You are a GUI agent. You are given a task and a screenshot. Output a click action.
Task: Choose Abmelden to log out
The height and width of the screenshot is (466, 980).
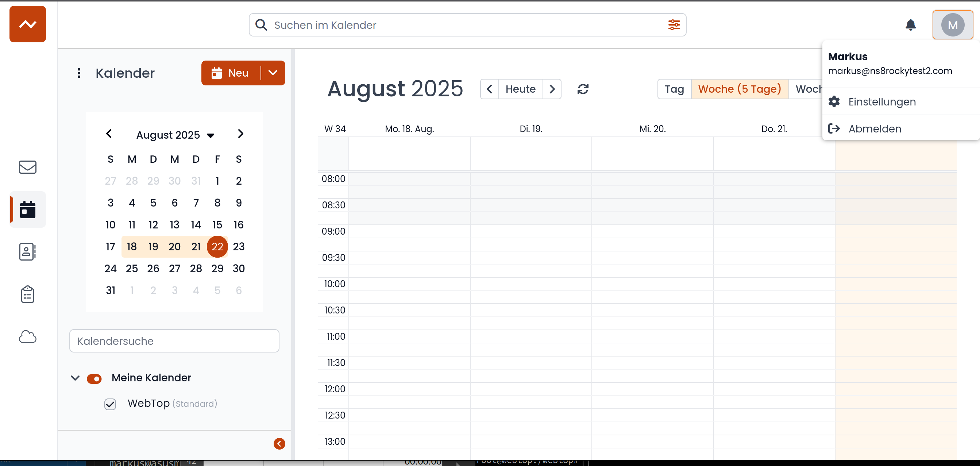[x=875, y=129]
